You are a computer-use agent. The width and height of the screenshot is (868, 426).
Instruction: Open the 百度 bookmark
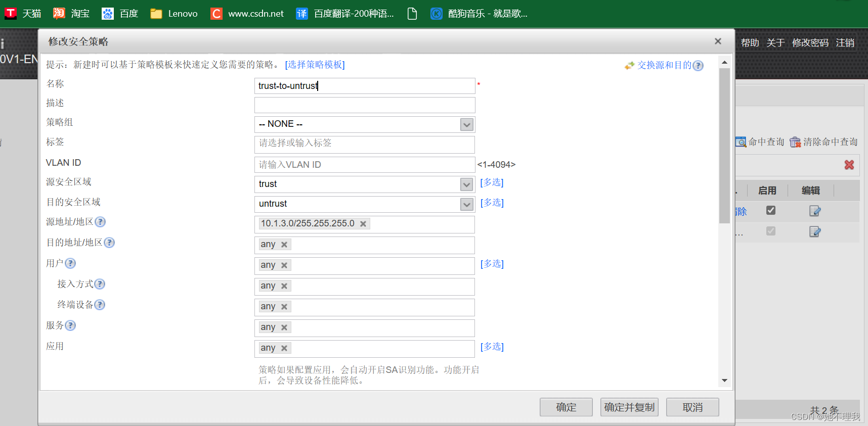[x=120, y=14]
